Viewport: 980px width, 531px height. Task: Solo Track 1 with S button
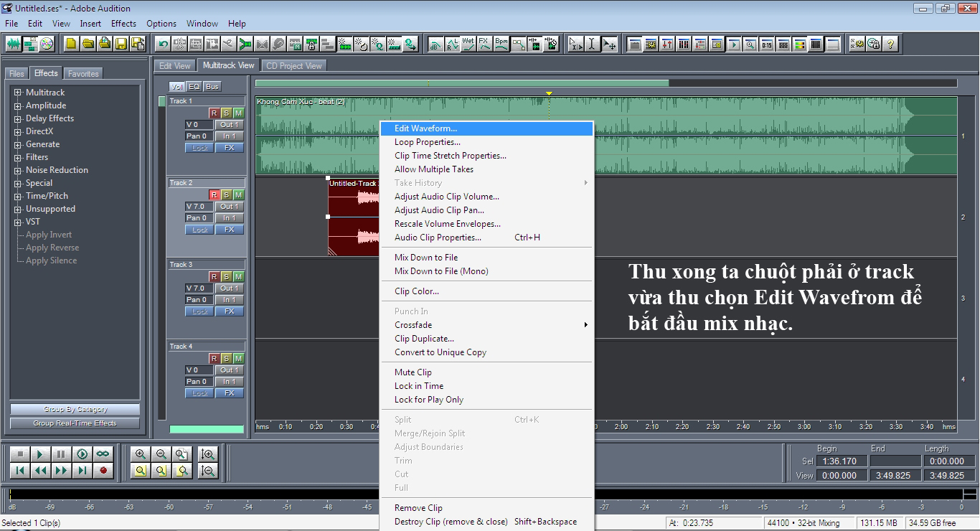pos(226,113)
